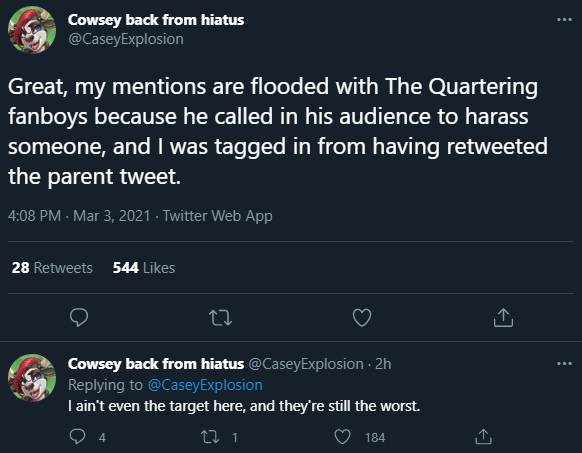Open the Twitter Web App source label

click(218, 216)
